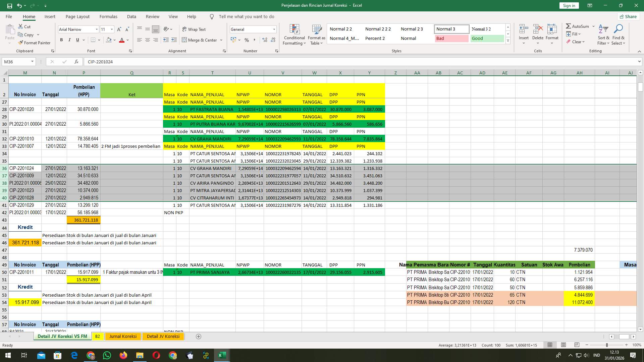The image size is (644, 362).
Task: Toggle Merge & Center
Action: 200,40
